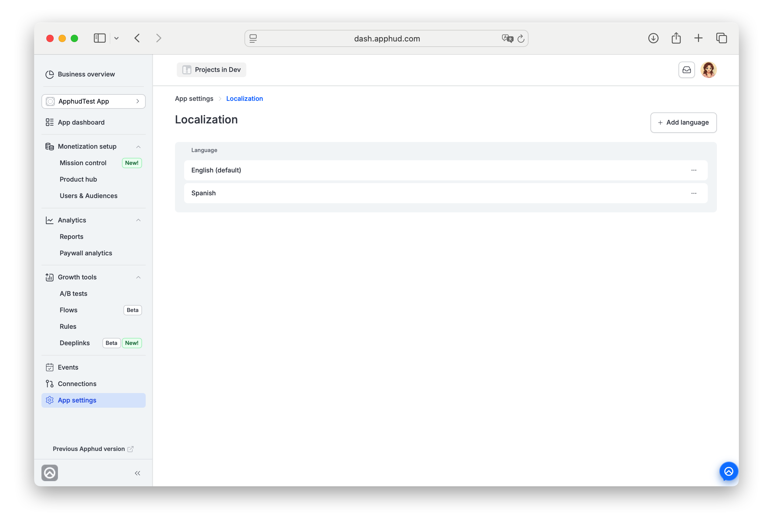Open Business overview page
Viewport: 773px width, 532px height.
pos(86,74)
